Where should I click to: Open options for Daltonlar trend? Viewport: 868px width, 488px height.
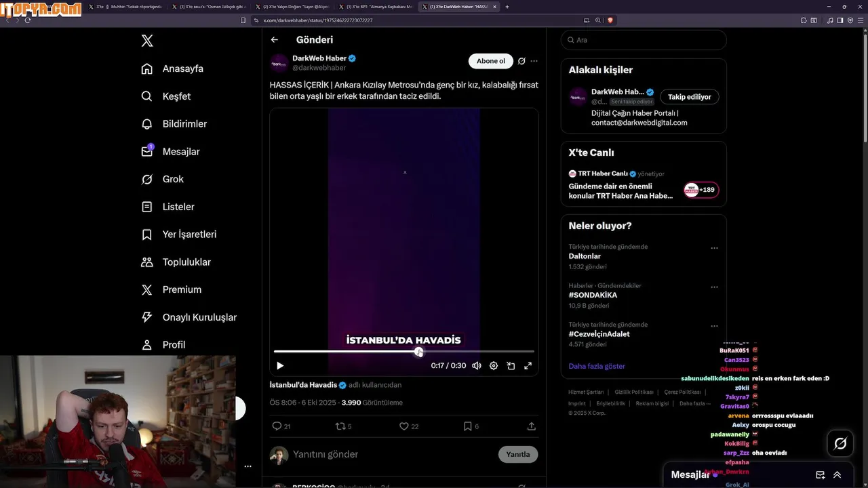(714, 248)
